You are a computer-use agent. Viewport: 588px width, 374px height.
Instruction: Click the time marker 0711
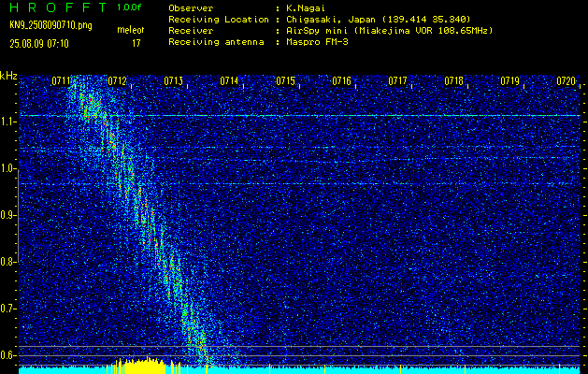[x=61, y=80]
